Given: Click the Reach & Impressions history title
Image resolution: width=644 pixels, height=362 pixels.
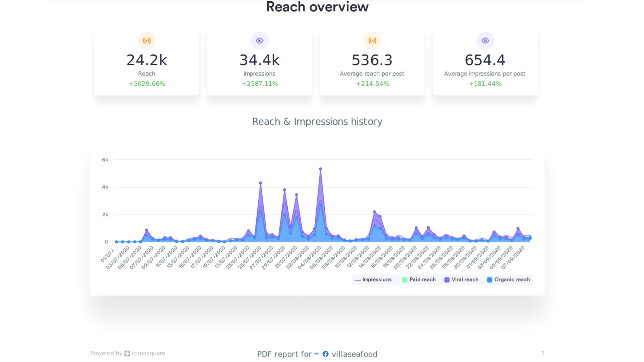Looking at the screenshot, I should [317, 121].
